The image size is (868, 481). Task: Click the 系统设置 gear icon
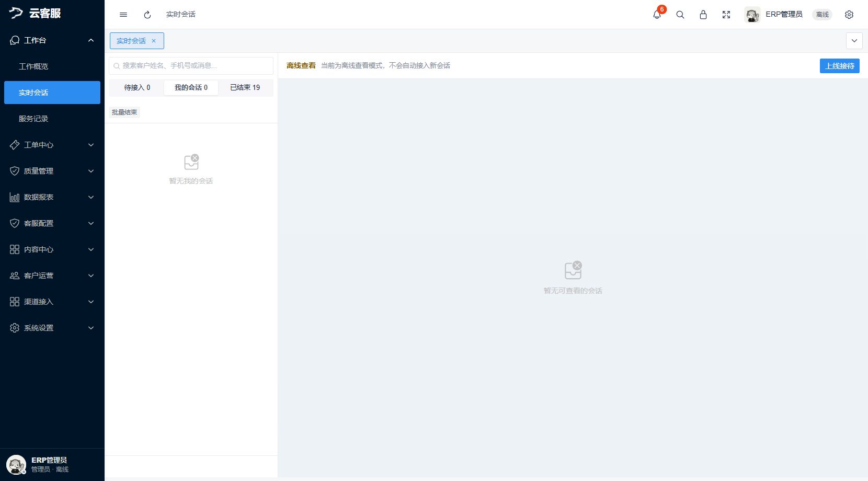point(15,328)
